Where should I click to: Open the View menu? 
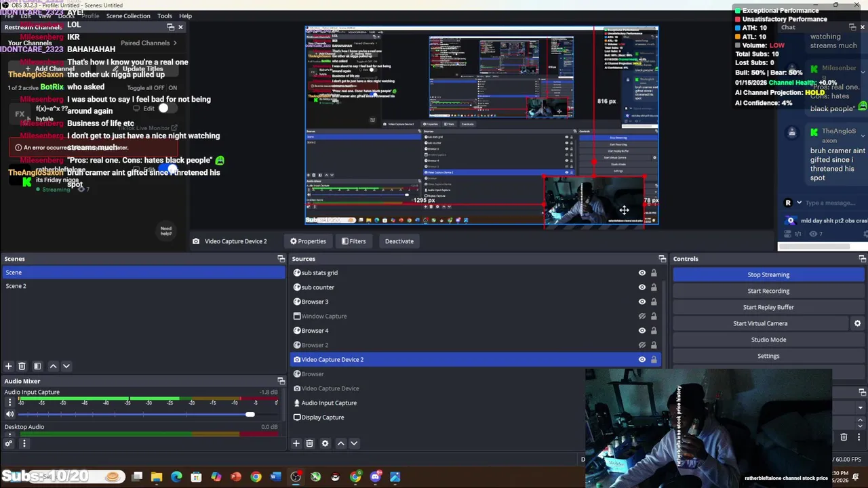pyautogui.click(x=44, y=16)
